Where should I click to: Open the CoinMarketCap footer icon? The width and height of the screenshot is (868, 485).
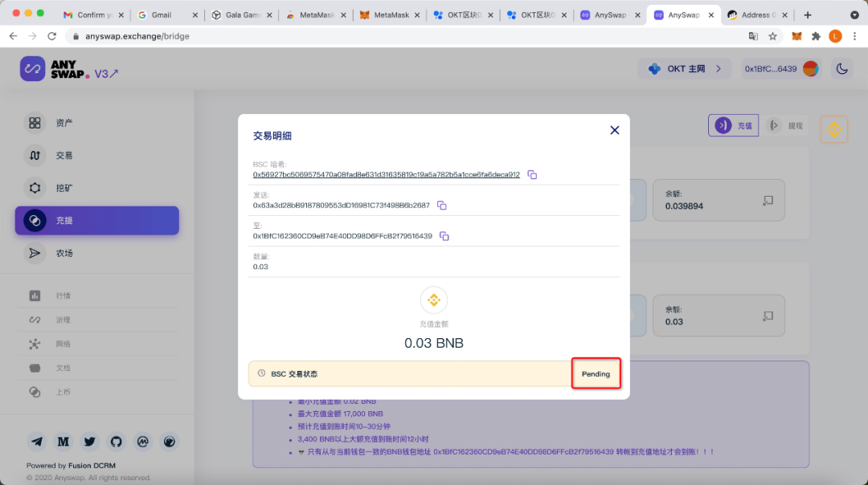143,442
